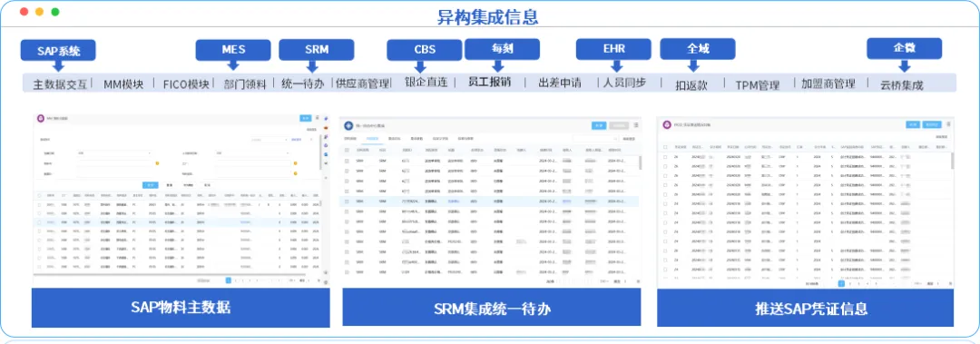This screenshot has height=344, width=980.
Task: Open the 供应商管理 item
Action: pos(362,83)
